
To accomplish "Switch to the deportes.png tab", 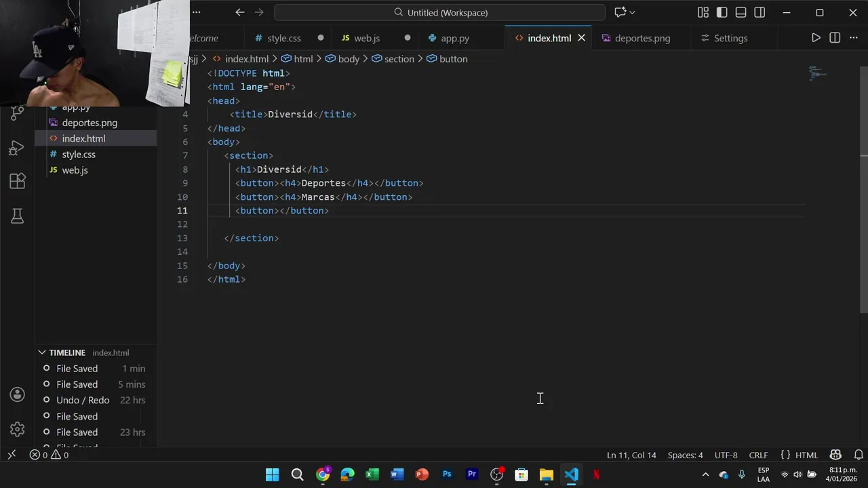I will click(x=642, y=38).
